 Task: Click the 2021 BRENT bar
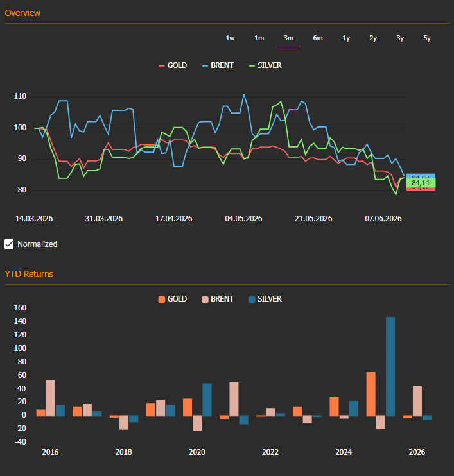click(x=234, y=399)
